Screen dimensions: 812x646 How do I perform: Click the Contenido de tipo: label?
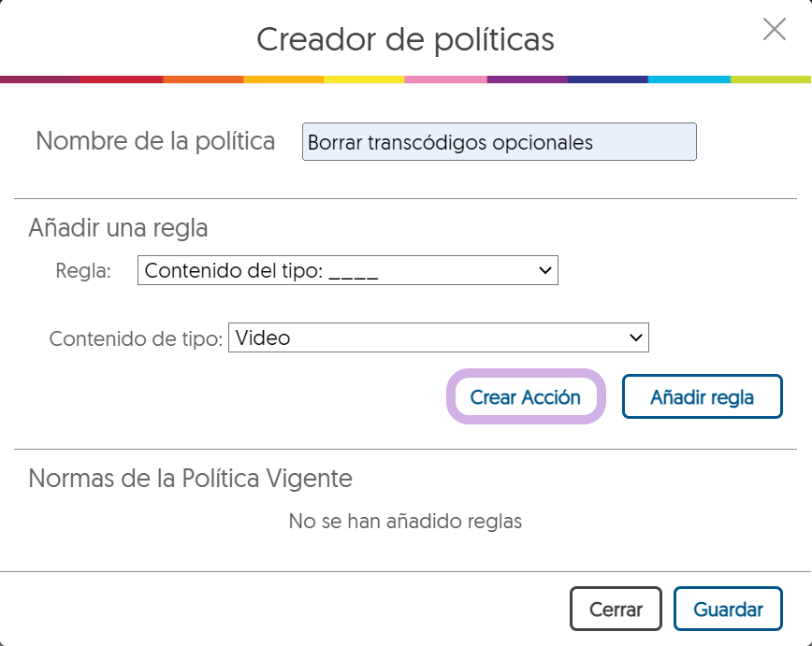pyautogui.click(x=137, y=338)
